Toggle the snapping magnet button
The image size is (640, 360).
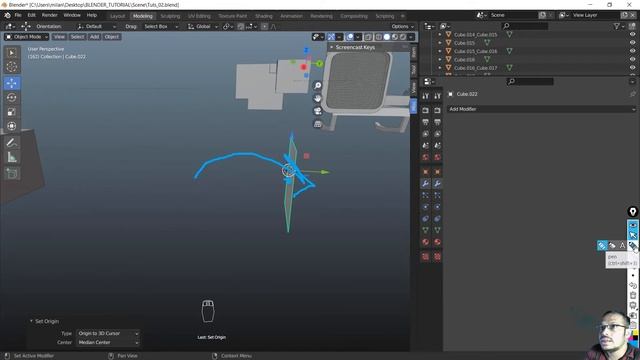[241, 27]
